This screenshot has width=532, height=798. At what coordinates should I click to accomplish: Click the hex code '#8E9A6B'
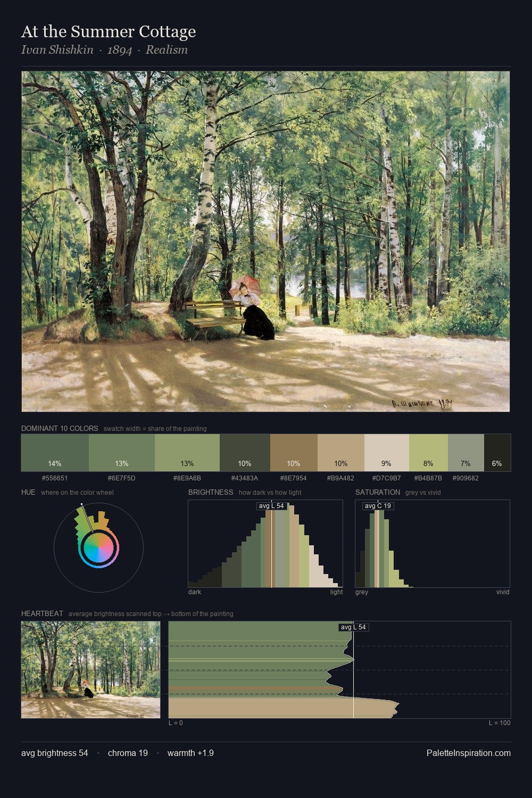coord(187,478)
